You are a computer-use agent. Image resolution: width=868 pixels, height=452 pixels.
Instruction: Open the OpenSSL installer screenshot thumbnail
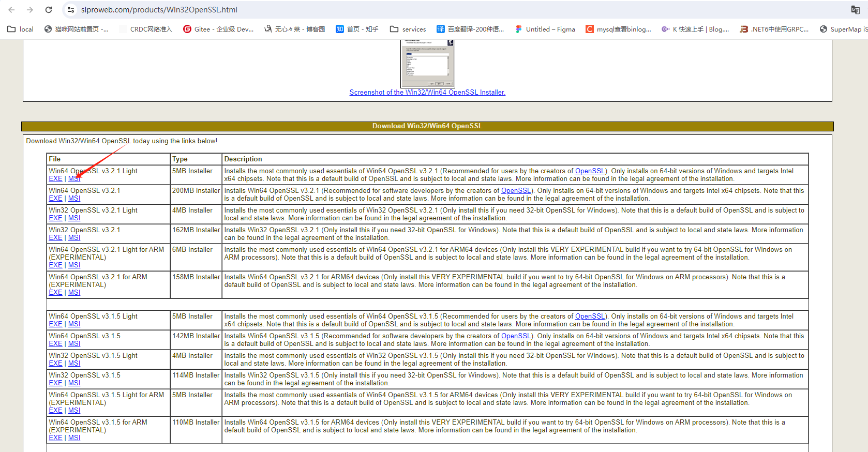(x=427, y=63)
